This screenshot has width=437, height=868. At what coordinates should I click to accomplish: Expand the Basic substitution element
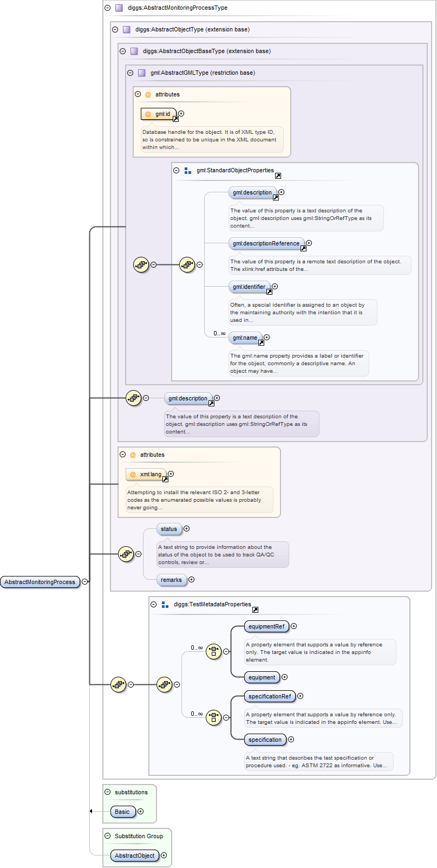pos(140,812)
